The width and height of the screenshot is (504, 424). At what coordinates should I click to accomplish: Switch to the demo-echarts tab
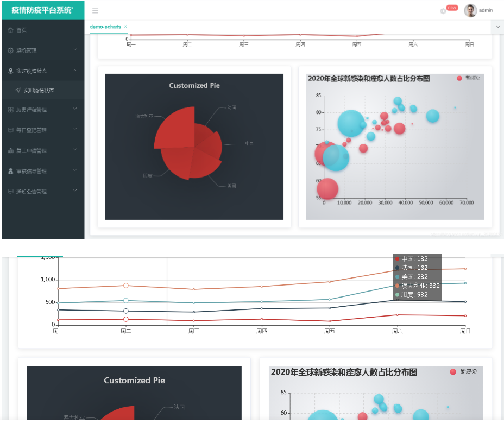105,27
